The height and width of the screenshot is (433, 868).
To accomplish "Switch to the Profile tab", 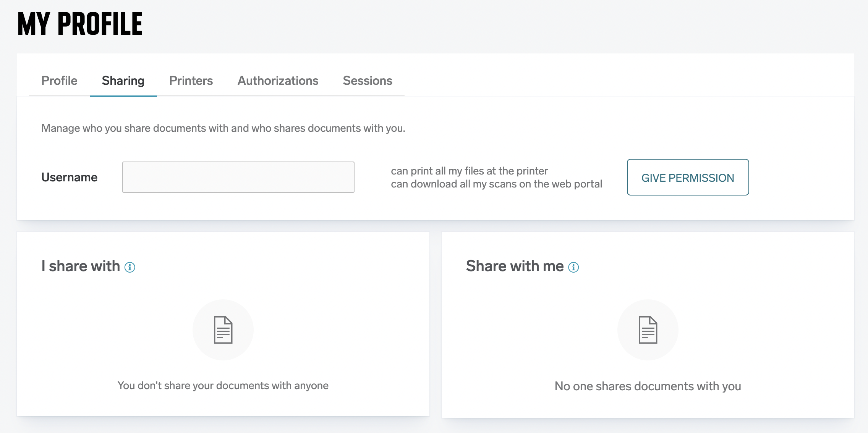I will point(59,81).
